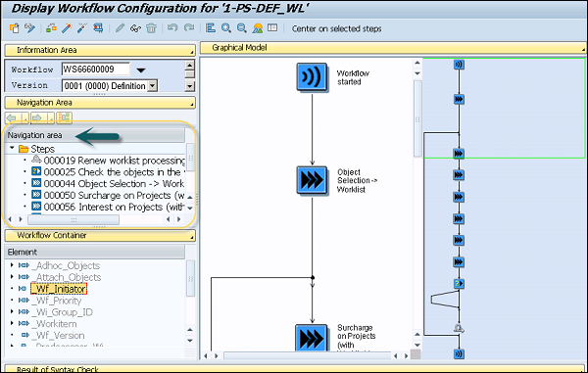Click the create new workflow icon
This screenshot has height=373, width=588.
[x=15, y=28]
